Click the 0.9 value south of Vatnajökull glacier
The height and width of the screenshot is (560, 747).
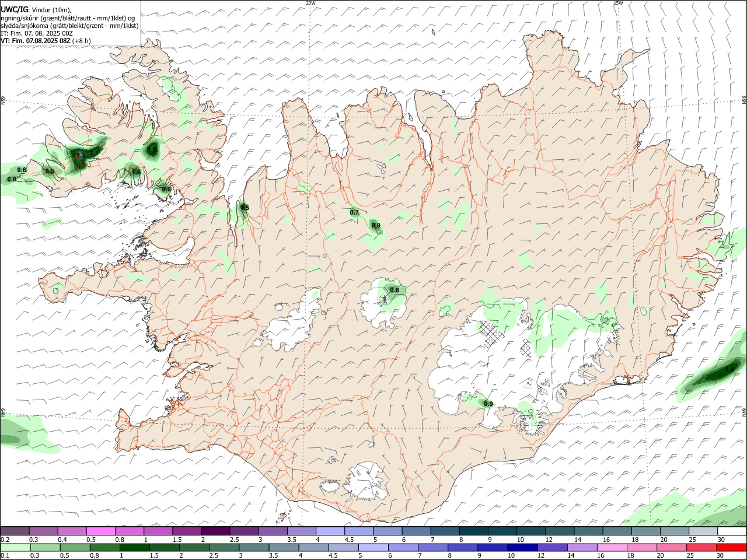click(488, 404)
